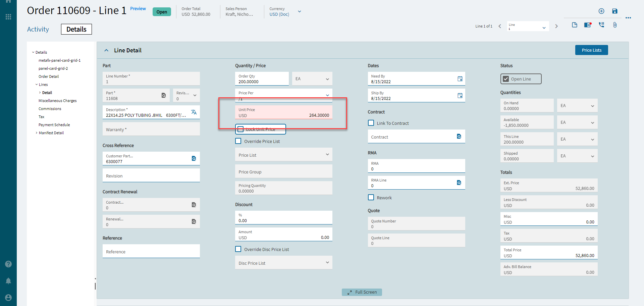Open notifications bell in sidebar
The image size is (644, 306).
tap(8, 281)
